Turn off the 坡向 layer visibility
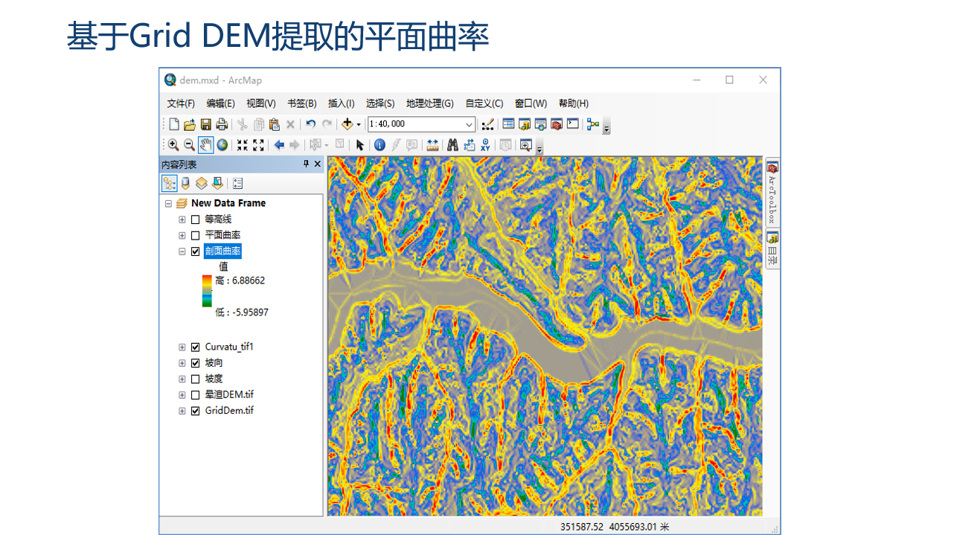This screenshot has height=535, width=980. tap(196, 363)
